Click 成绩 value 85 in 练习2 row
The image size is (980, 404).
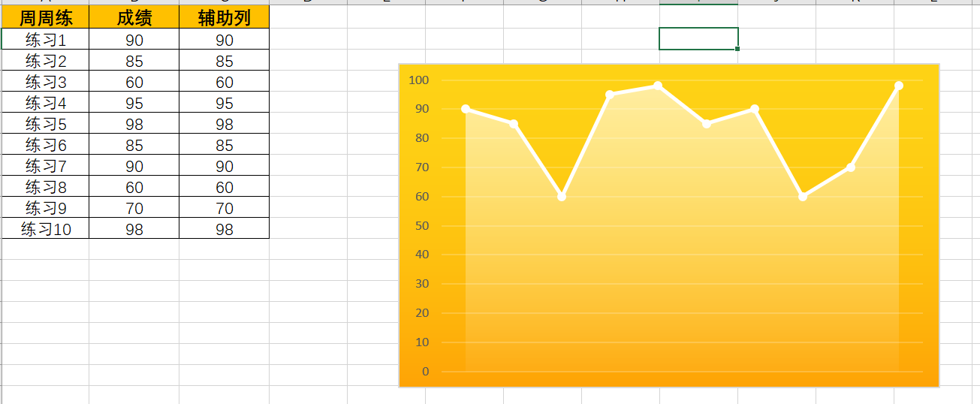coord(134,60)
